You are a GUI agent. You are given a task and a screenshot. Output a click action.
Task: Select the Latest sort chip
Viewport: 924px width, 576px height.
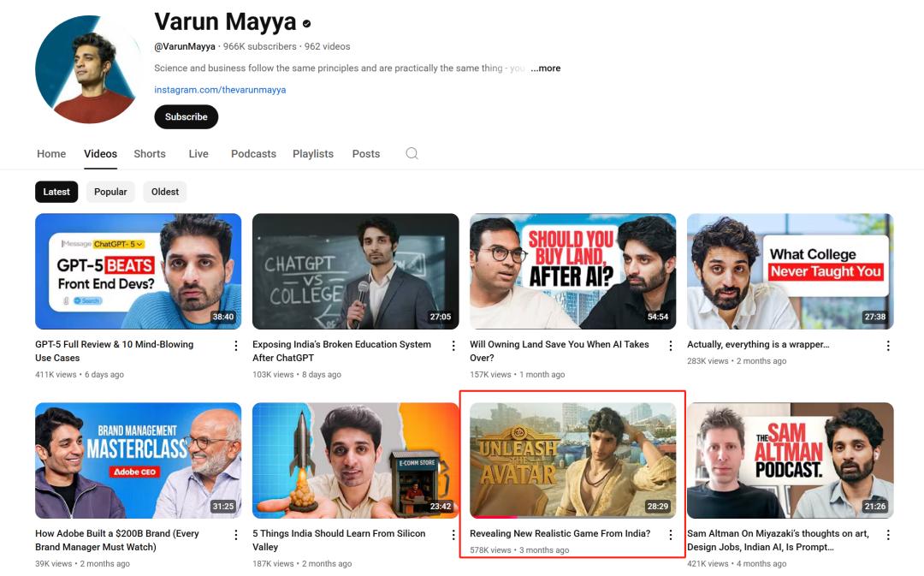[56, 192]
